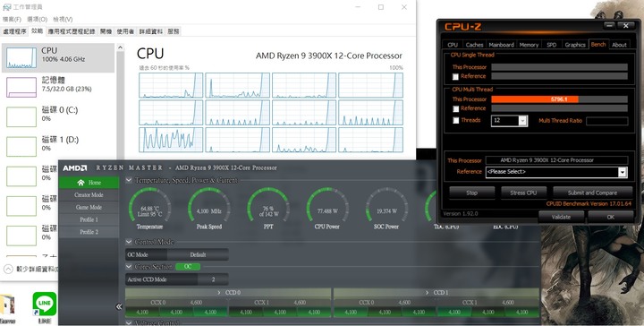Open the Graphics tab in CPU-Z
The height and width of the screenshot is (326, 644).
pos(575,45)
